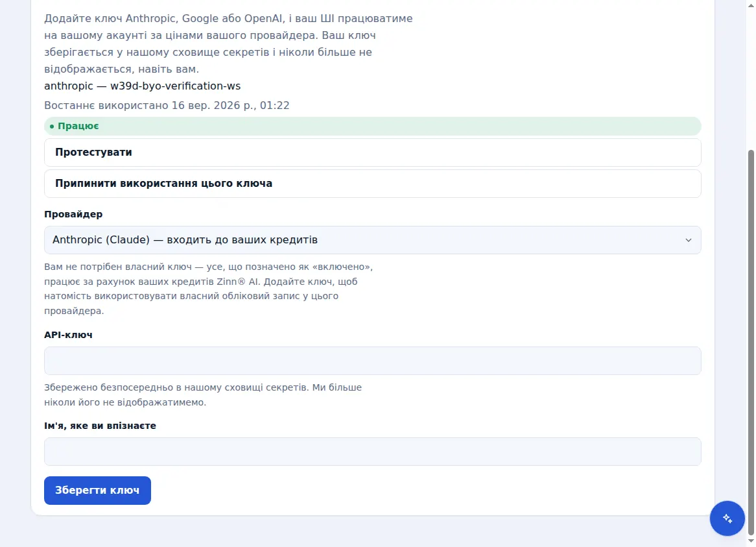Click the page vertical scrollbar thumb
The height and width of the screenshot is (547, 756).
point(751,343)
